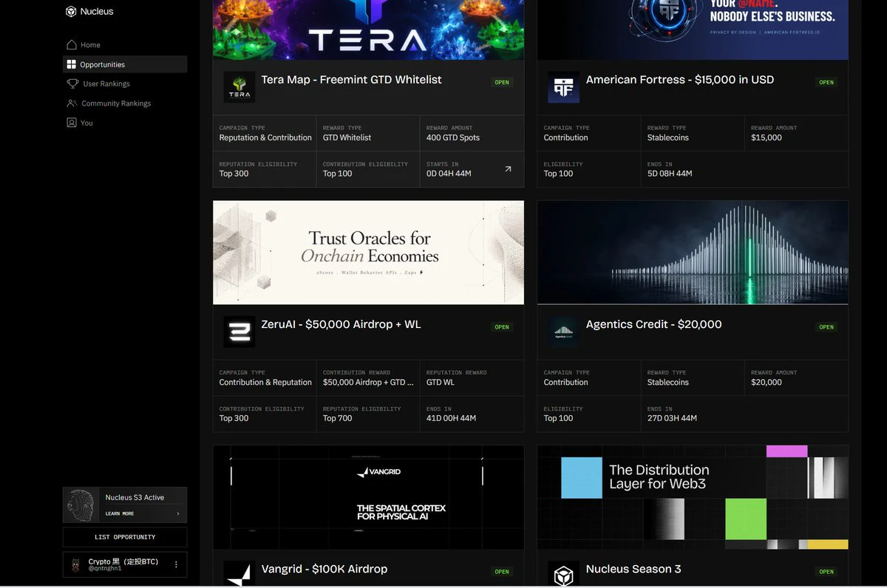887x588 pixels.
Task: Open the account options three-dot menu
Action: [176, 564]
